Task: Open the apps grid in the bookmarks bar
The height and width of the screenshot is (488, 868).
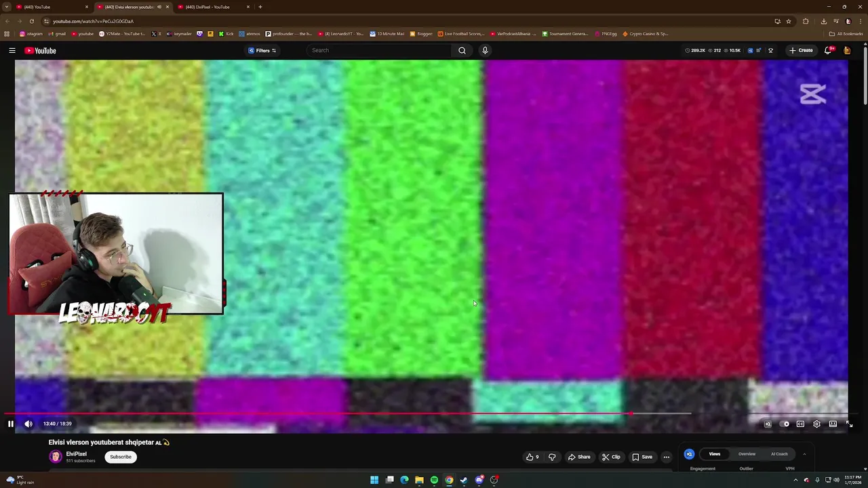Action: coord(7,34)
